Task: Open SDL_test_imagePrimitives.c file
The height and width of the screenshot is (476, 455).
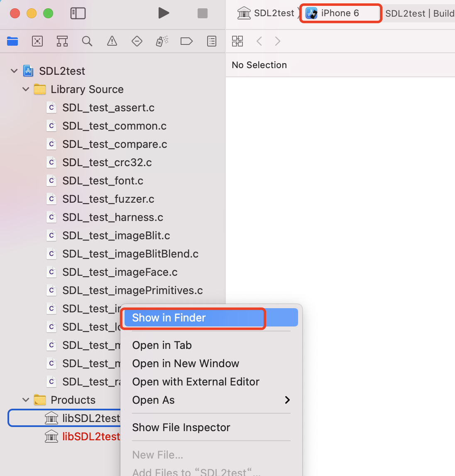Action: (132, 290)
